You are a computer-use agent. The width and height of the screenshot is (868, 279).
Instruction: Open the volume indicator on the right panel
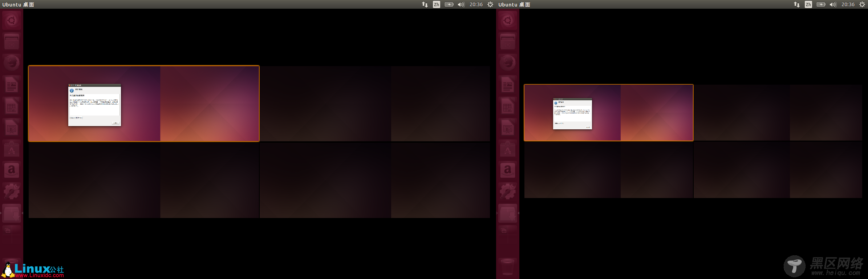coord(833,4)
